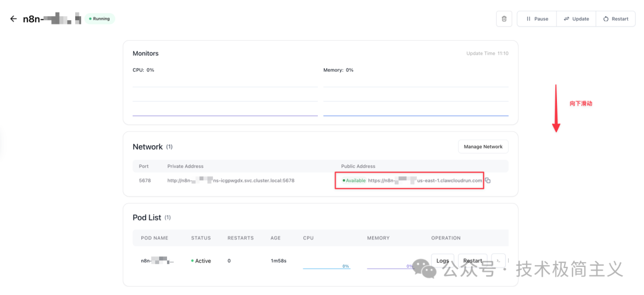Click the pod memory usage bar
Image resolution: width=644 pixels, height=295 pixels.
point(391,268)
